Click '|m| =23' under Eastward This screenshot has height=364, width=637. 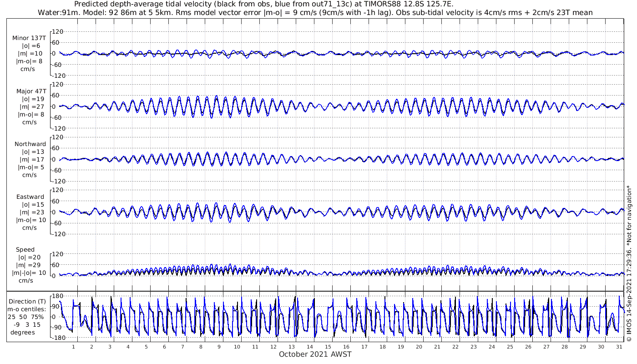tap(31, 212)
